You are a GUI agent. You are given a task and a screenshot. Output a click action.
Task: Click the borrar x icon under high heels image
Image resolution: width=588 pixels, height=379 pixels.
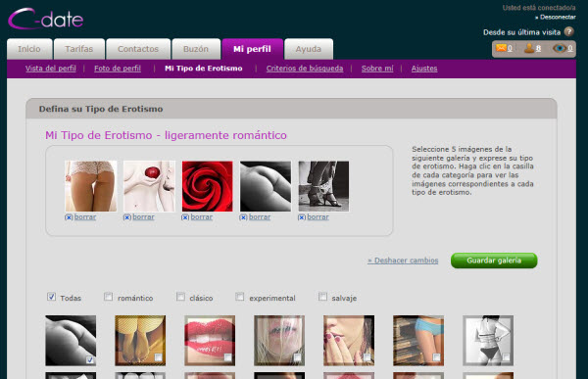click(302, 217)
